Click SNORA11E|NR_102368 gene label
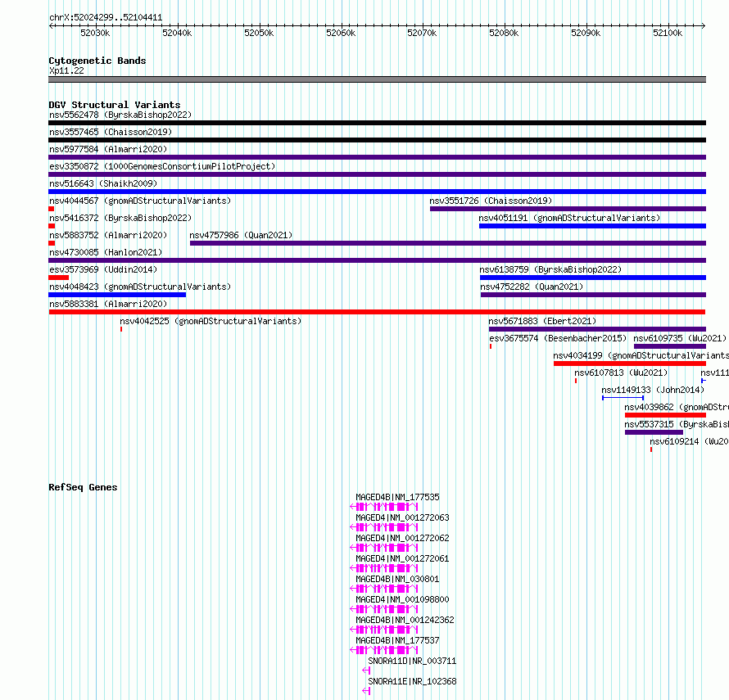 point(412,681)
